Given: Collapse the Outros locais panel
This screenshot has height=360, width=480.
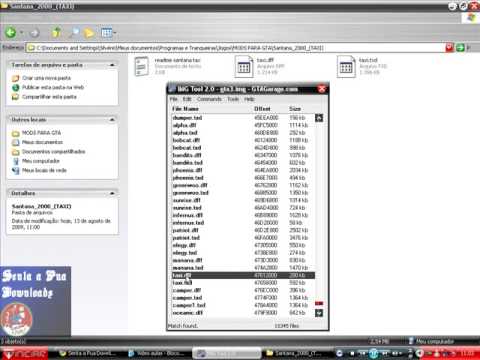Looking at the screenshot, I should [112, 119].
